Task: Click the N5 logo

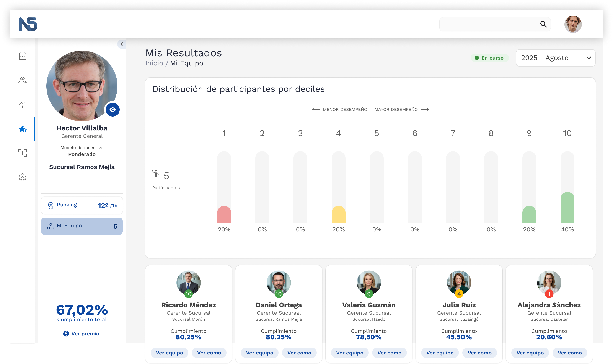Action: [x=28, y=24]
